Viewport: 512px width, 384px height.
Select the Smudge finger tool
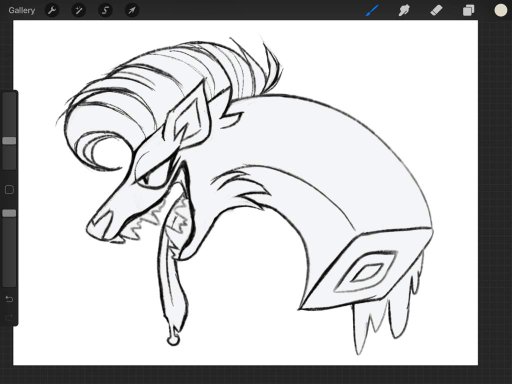coord(404,10)
